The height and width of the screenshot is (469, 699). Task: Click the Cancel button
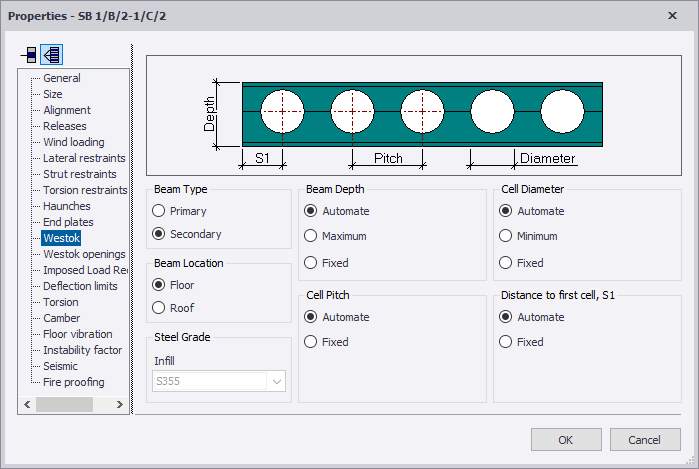click(644, 440)
